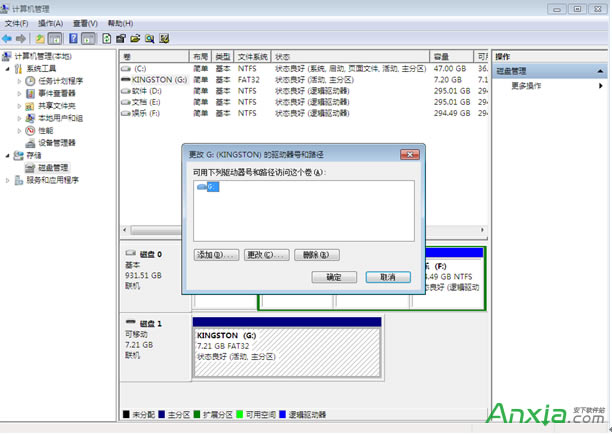This screenshot has height=434, width=612.
Task: Click the Up one level folder icon
Action: coord(40,38)
